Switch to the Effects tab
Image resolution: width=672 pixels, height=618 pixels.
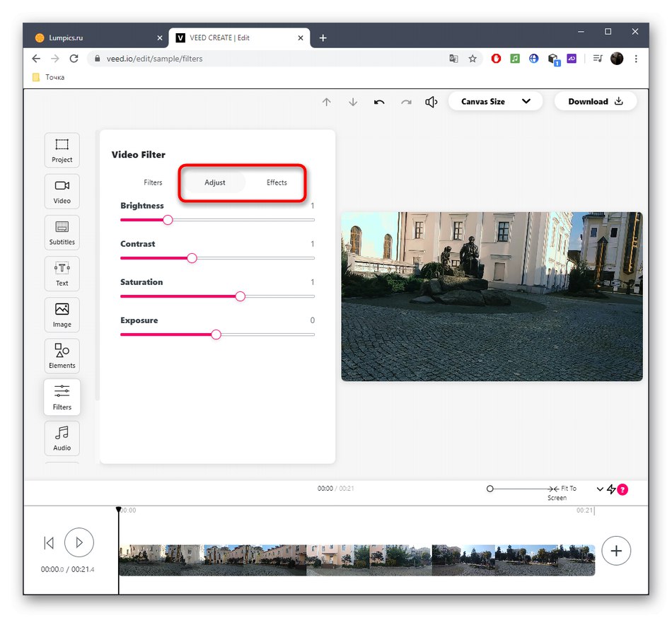[x=277, y=182]
